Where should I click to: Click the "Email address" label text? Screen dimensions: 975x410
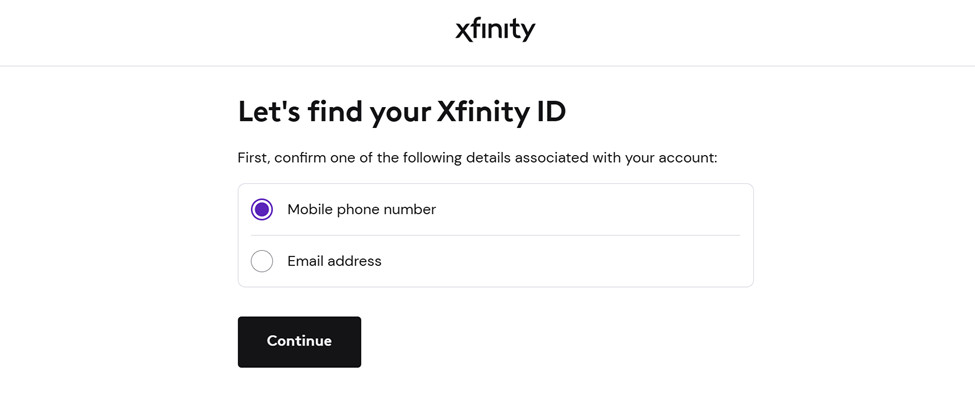[334, 261]
